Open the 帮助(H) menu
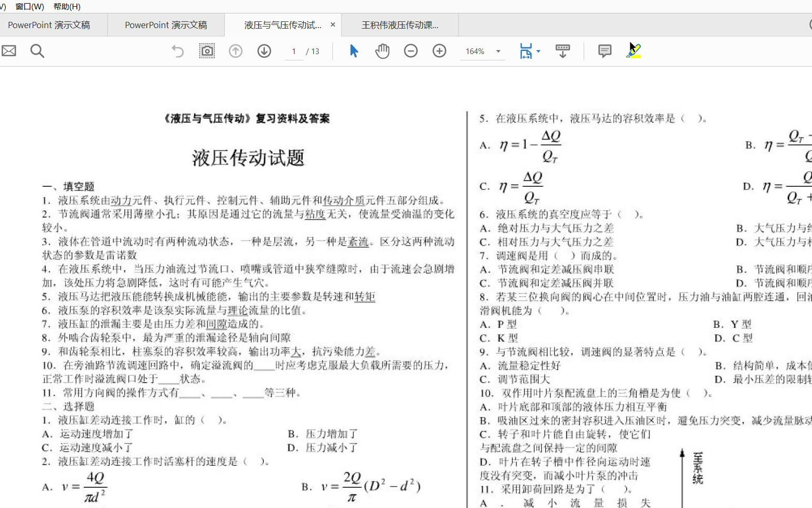 67,7
